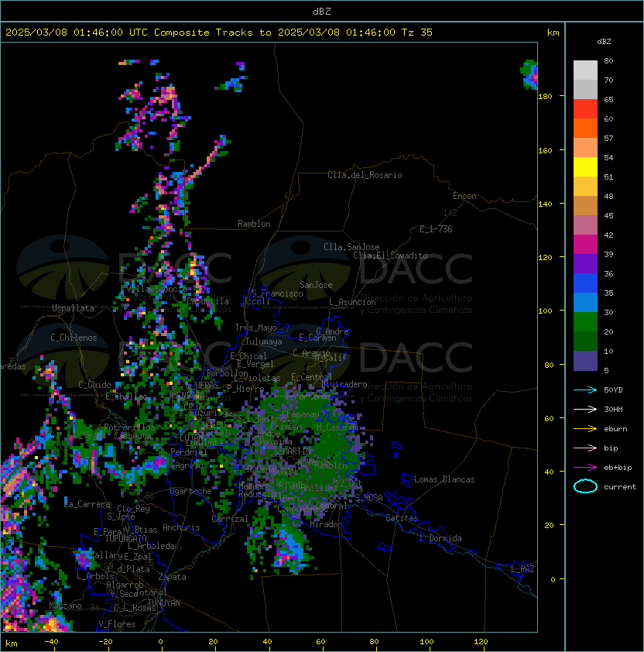Viewport: 644px width, 652px height.
Task: Select the bright green 20-30 dBZ swatch
Action: point(585,322)
